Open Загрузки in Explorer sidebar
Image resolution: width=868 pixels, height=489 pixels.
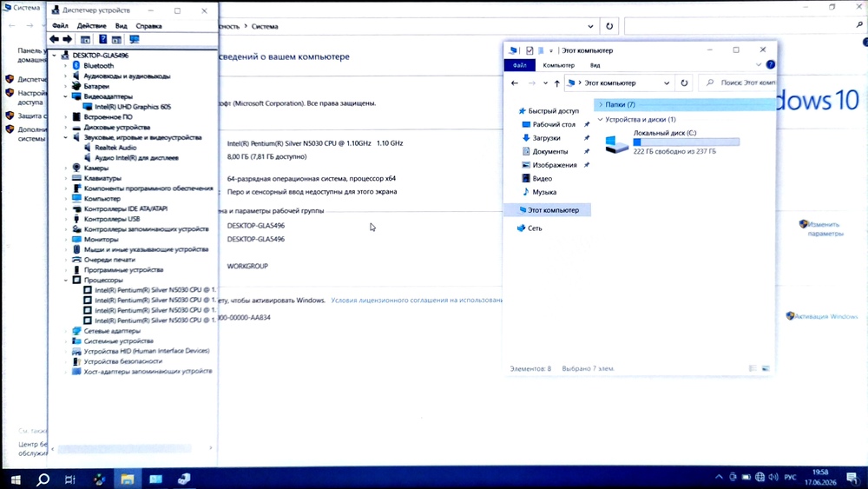[546, 138]
